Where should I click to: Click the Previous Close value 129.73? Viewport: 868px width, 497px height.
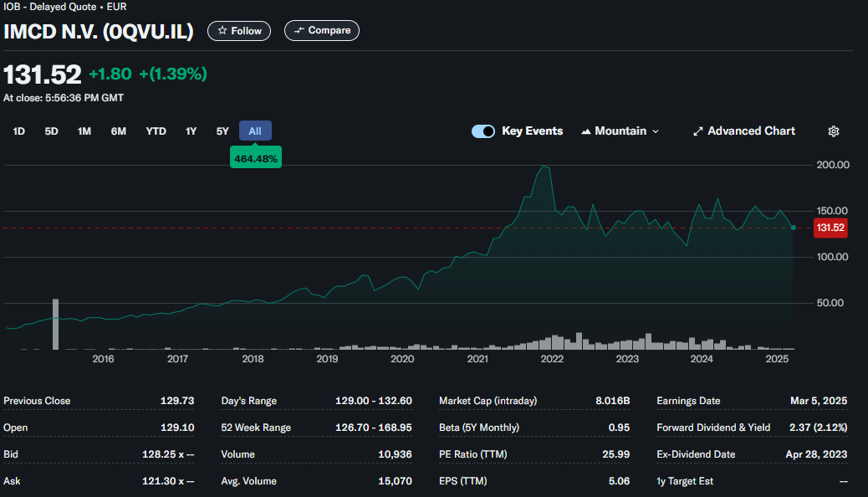(x=177, y=401)
